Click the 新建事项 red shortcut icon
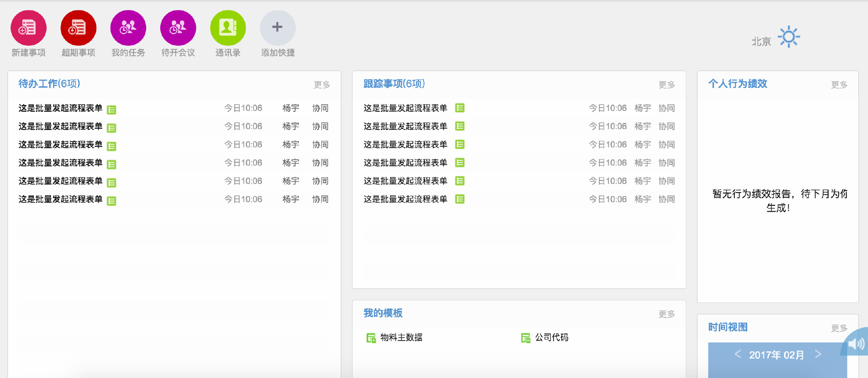This screenshot has height=378, width=868. 28,28
